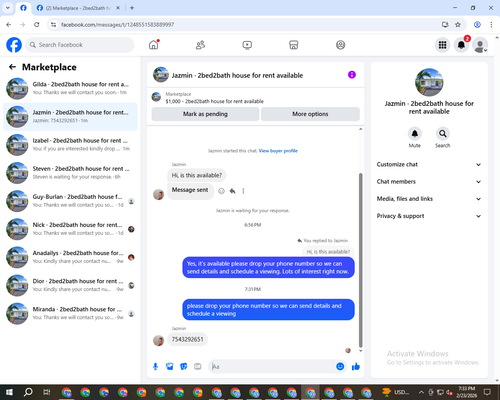Expand Chat members section
This screenshot has height=400, width=500.
429,182
